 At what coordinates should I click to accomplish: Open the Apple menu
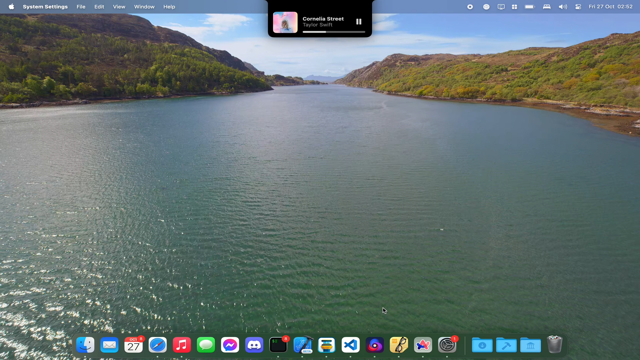(11, 7)
